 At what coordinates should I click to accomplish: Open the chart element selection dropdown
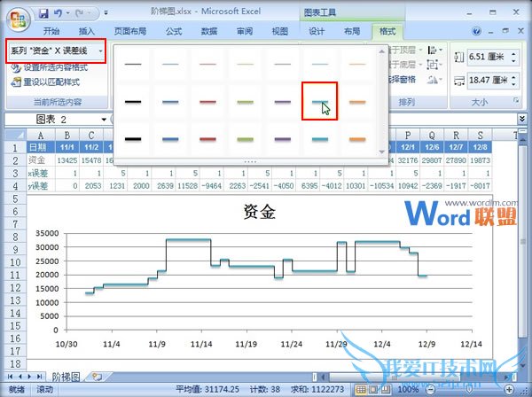coord(101,51)
